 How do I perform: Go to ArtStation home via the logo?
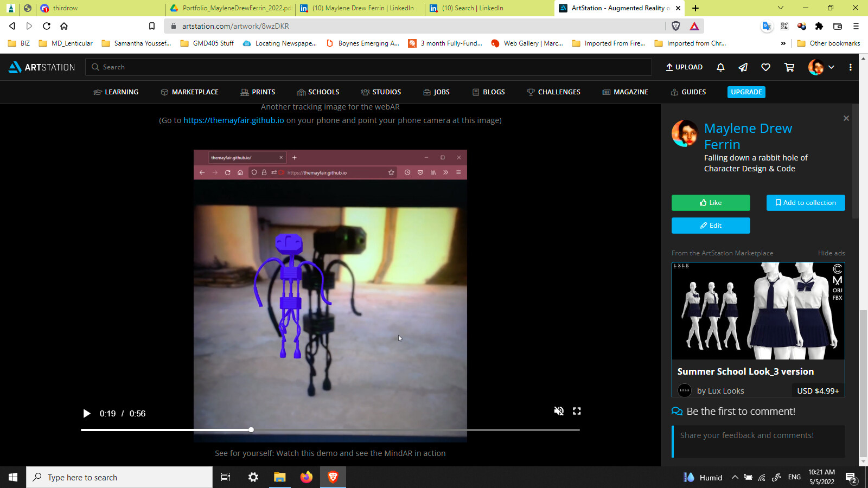coord(41,67)
